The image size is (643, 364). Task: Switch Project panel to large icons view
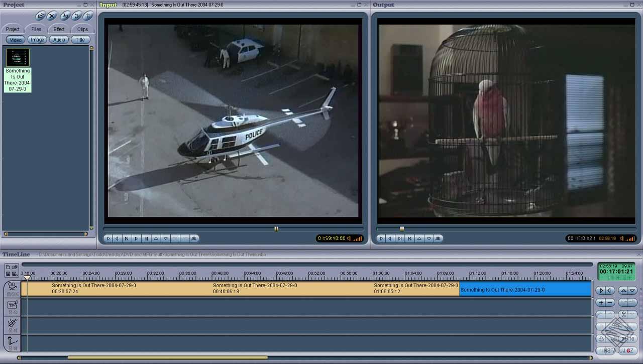pos(65,16)
